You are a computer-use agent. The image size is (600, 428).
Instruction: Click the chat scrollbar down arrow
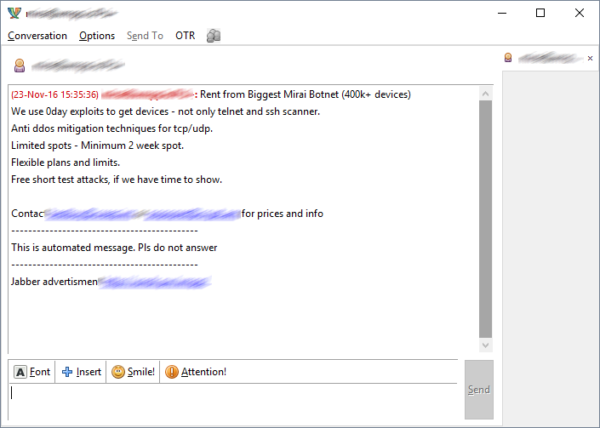coord(486,345)
